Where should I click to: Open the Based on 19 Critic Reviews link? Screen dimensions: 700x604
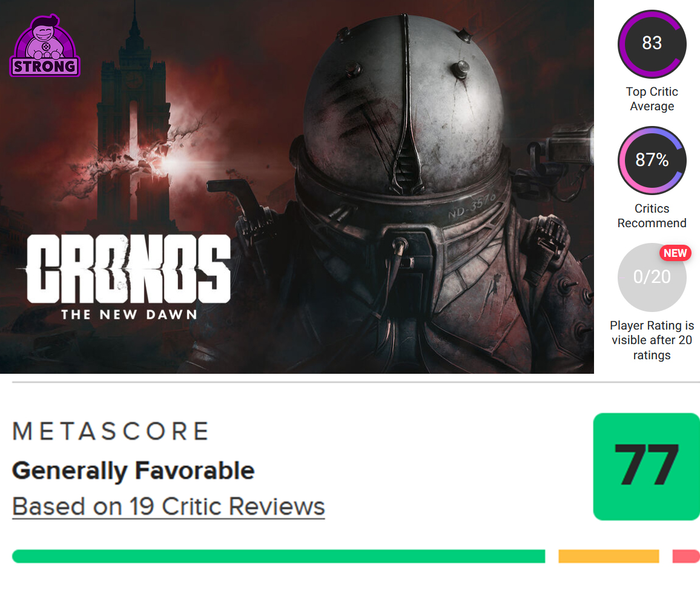[168, 506]
